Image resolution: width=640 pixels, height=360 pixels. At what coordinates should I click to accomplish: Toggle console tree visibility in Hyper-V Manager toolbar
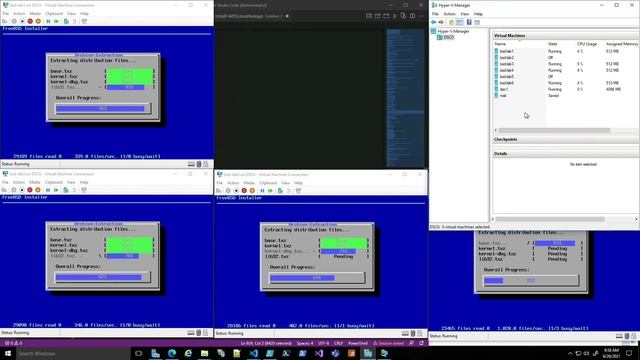pos(460,22)
